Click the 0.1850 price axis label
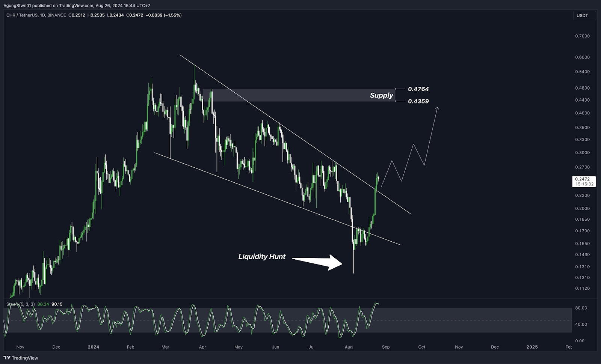 point(582,220)
